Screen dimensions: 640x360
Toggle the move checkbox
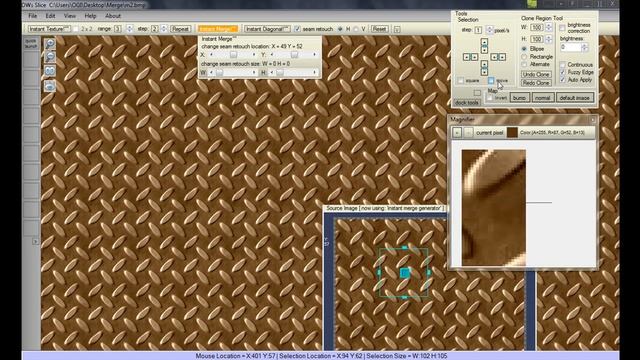pyautogui.click(x=491, y=80)
